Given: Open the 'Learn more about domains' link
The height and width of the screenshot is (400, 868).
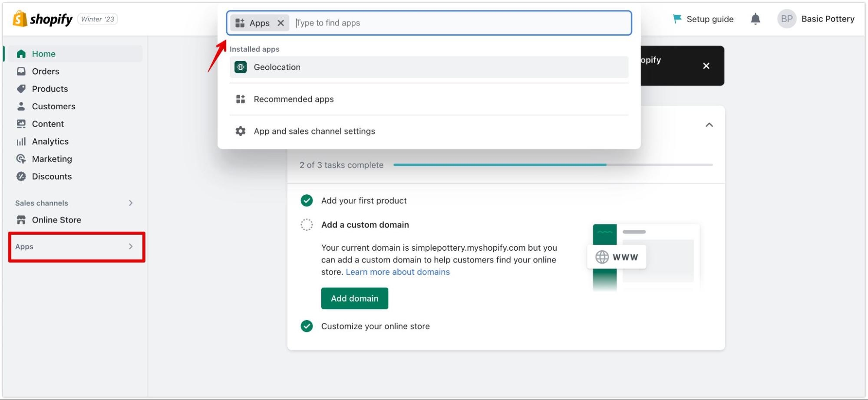Looking at the screenshot, I should click(x=397, y=272).
